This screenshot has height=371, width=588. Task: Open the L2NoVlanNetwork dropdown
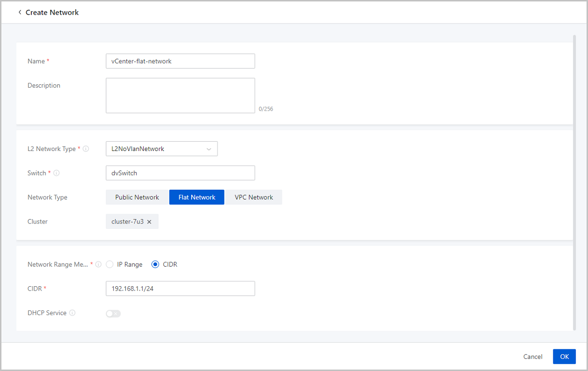[161, 149]
